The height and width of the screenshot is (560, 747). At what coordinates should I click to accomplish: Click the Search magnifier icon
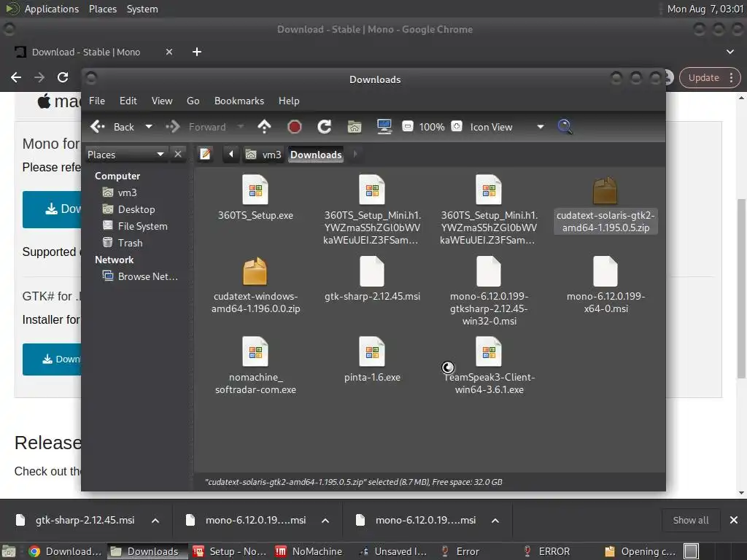565,127
